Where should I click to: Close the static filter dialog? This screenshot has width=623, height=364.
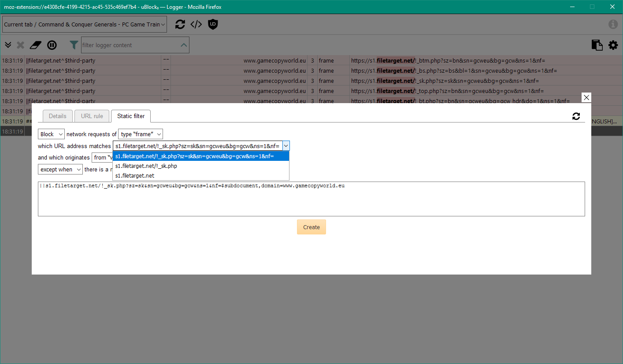click(586, 98)
